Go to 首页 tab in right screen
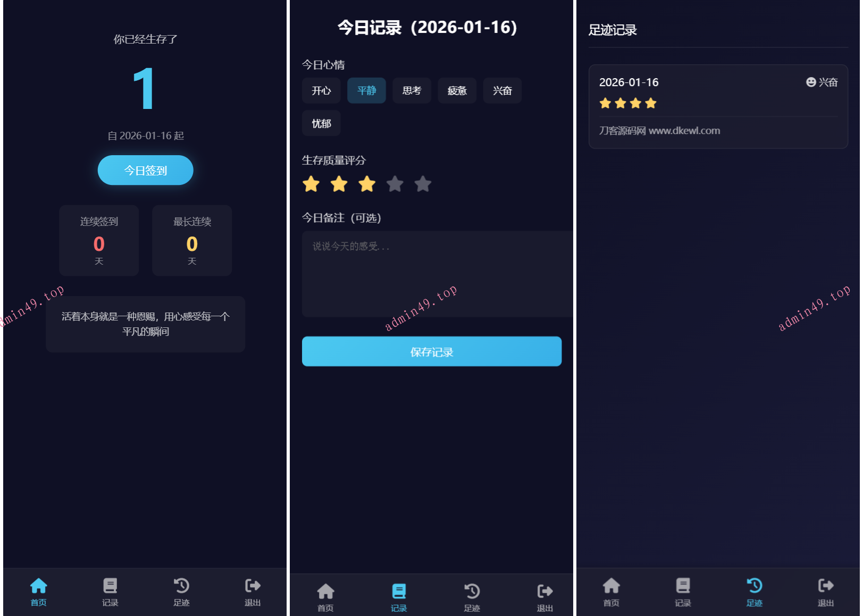 point(611,592)
